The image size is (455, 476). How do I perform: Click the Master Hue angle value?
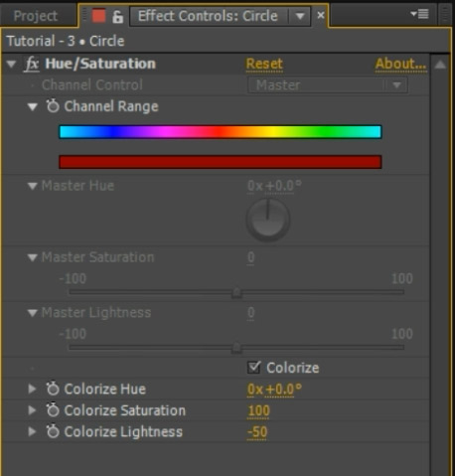click(274, 186)
